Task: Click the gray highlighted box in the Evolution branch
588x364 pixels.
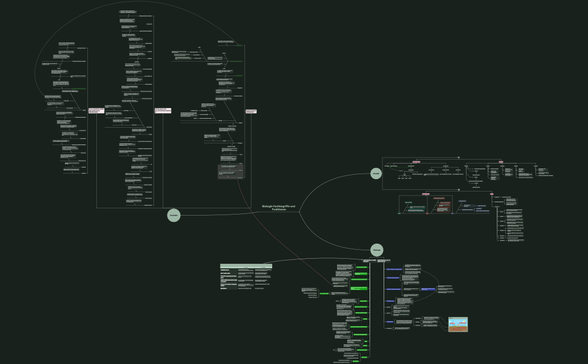Action: (231, 171)
